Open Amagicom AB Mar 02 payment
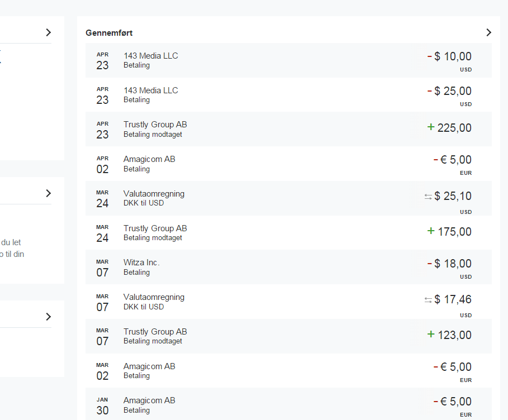This screenshot has width=508, height=420. point(289,371)
